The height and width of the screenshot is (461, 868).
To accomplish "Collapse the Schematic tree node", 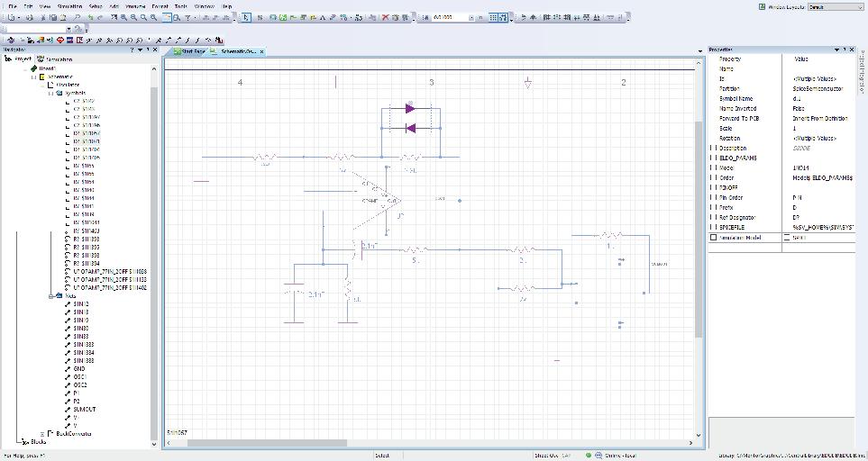I will [33, 77].
